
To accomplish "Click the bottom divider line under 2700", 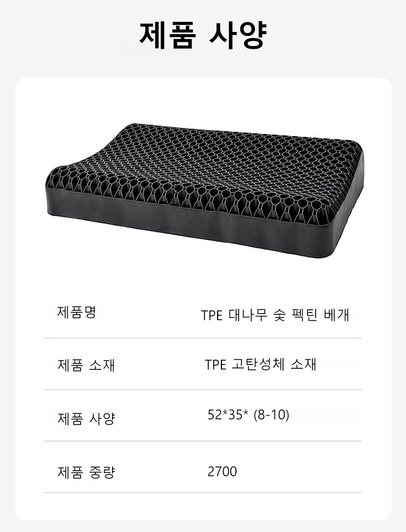I will (x=203, y=492).
